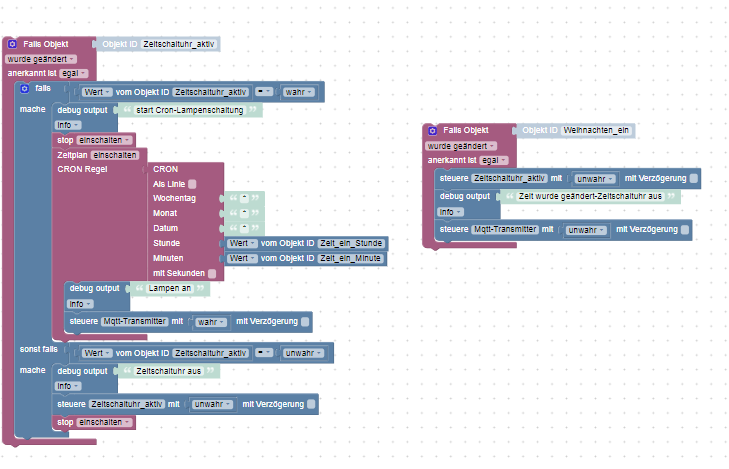
Task: Select Objekt ID Zeitschaltuhr_aktiv on top block
Action: [179, 44]
